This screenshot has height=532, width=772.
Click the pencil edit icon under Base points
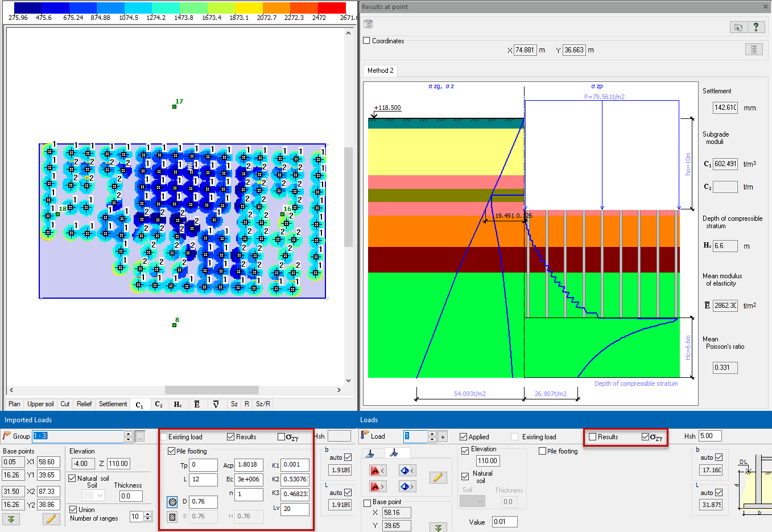click(51, 519)
